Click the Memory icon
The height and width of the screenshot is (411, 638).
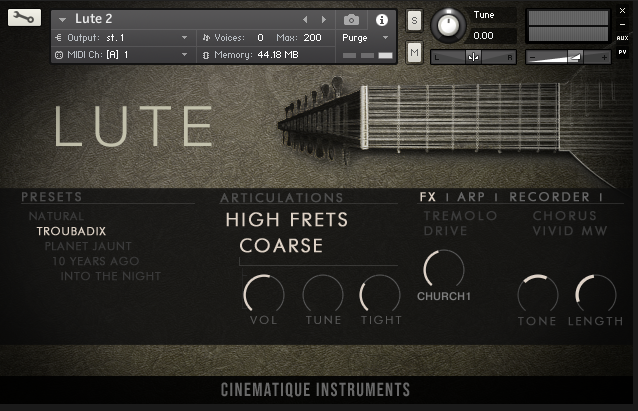point(206,55)
